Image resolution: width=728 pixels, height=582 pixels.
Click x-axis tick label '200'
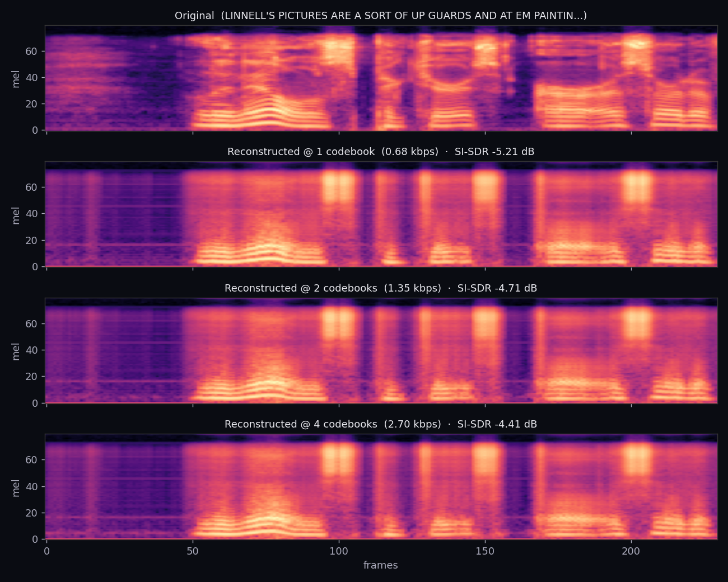(631, 551)
